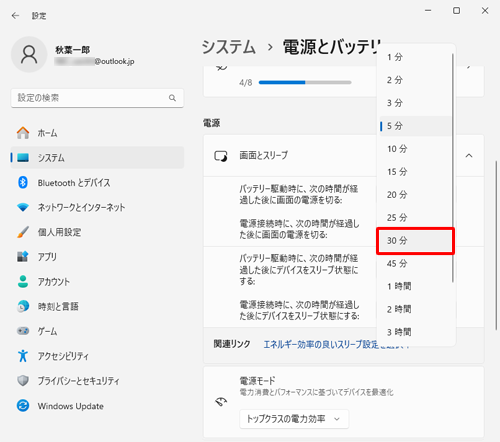Open 個人用設定 page

point(97,232)
